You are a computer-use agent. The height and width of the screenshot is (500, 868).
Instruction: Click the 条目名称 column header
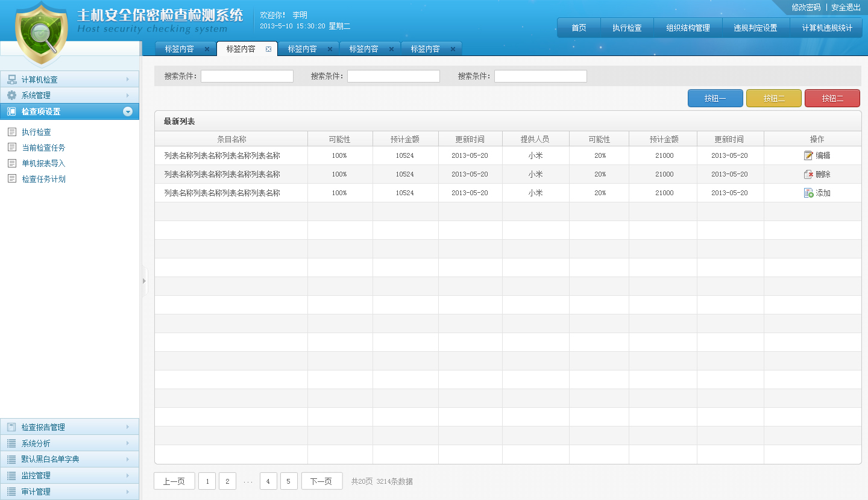point(231,139)
